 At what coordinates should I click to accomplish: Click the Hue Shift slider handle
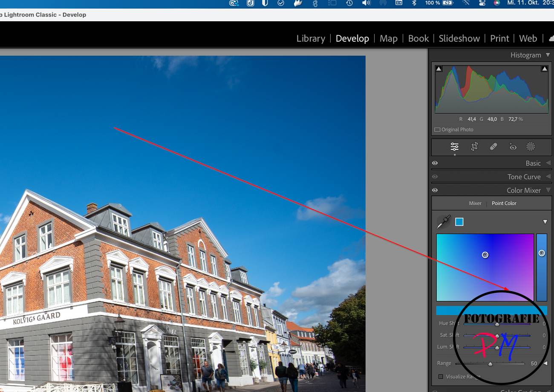pos(497,324)
